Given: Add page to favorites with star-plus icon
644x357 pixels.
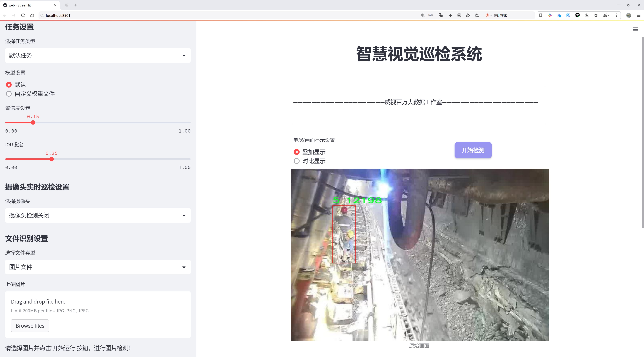Looking at the screenshot, I should [x=477, y=15].
